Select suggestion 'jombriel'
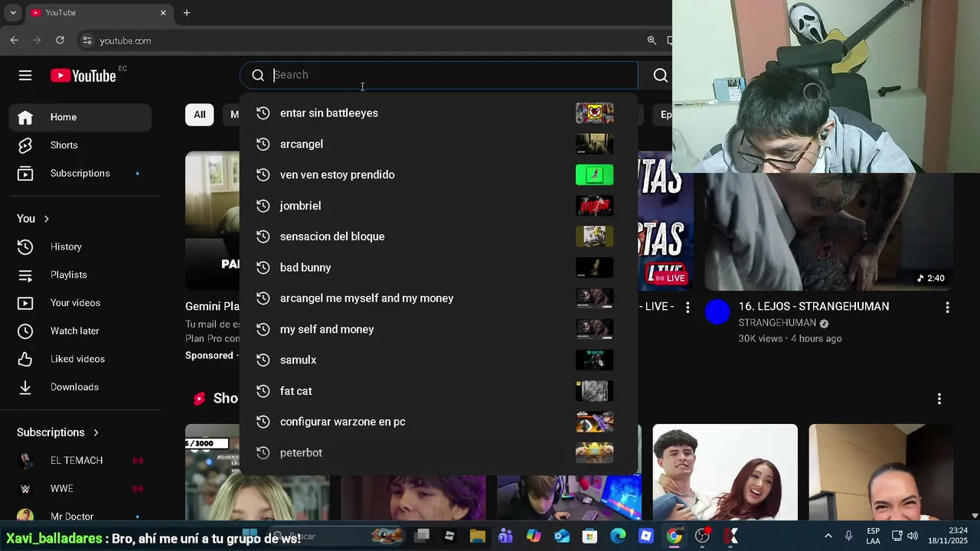Screen dimensions: 980x551 click(x=439, y=206)
